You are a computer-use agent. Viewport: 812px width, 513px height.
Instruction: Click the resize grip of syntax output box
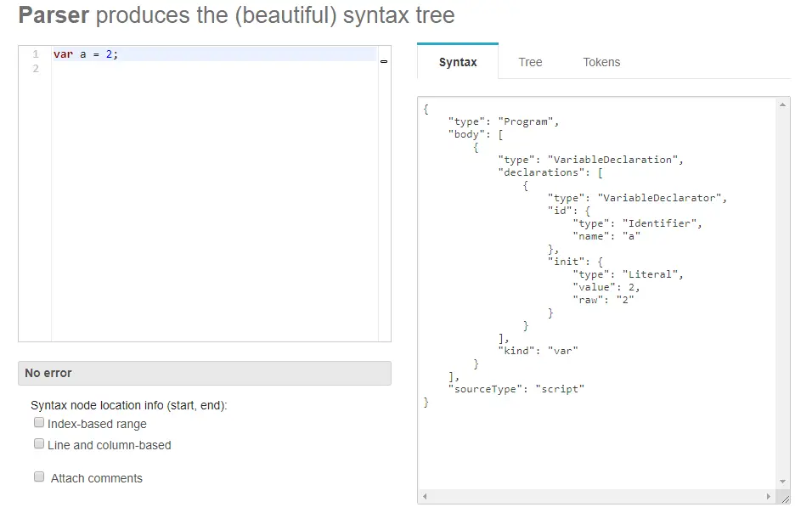click(784, 499)
